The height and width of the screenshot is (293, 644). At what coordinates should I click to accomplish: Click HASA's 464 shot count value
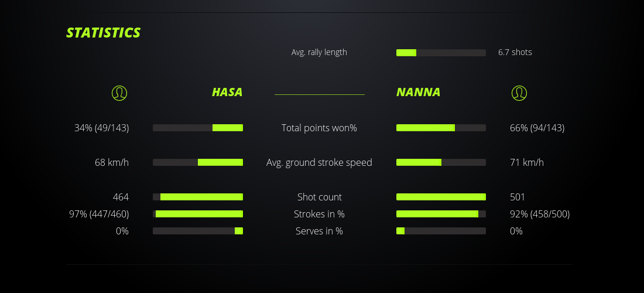pyautogui.click(x=121, y=197)
